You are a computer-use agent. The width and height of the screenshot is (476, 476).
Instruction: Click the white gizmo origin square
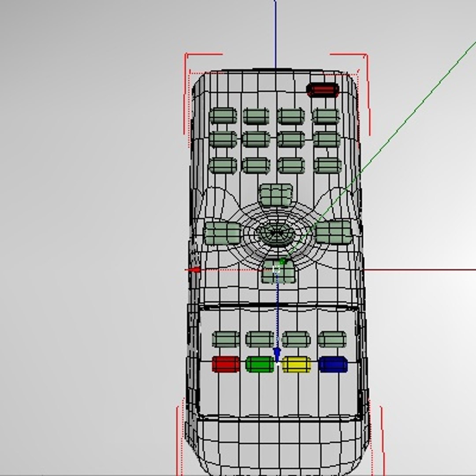click(276, 269)
